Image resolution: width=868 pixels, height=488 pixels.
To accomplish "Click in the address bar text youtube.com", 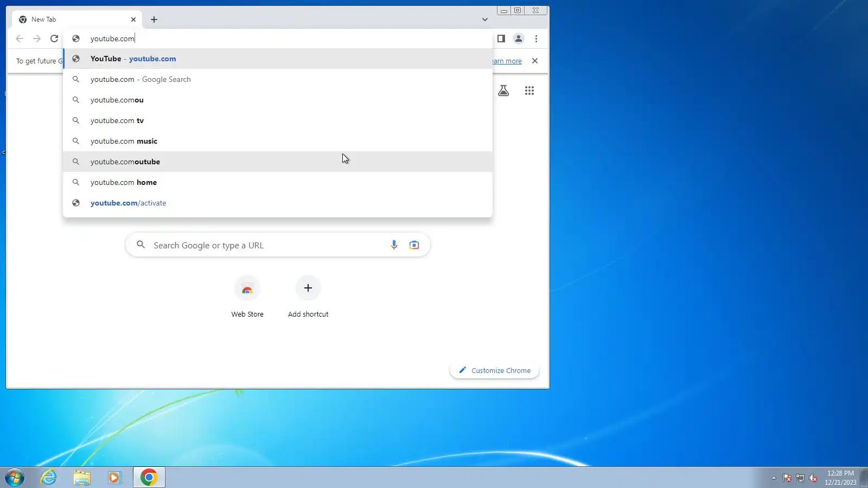I will (x=112, y=38).
